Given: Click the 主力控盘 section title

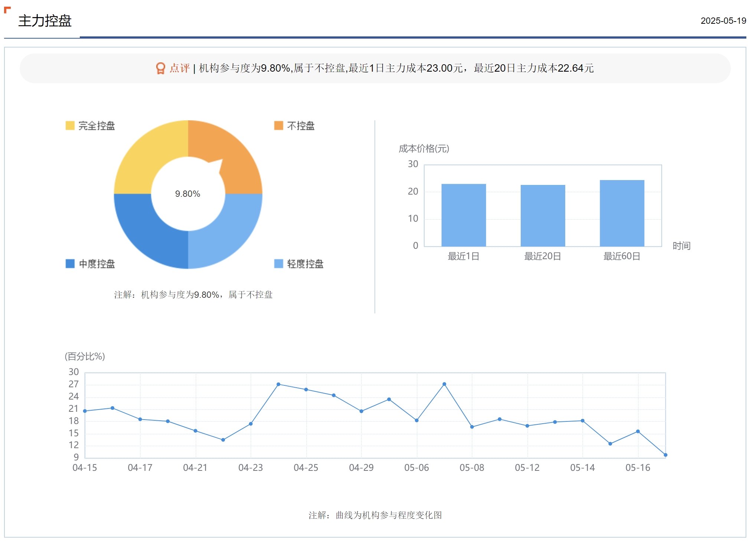Looking at the screenshot, I should (x=45, y=21).
